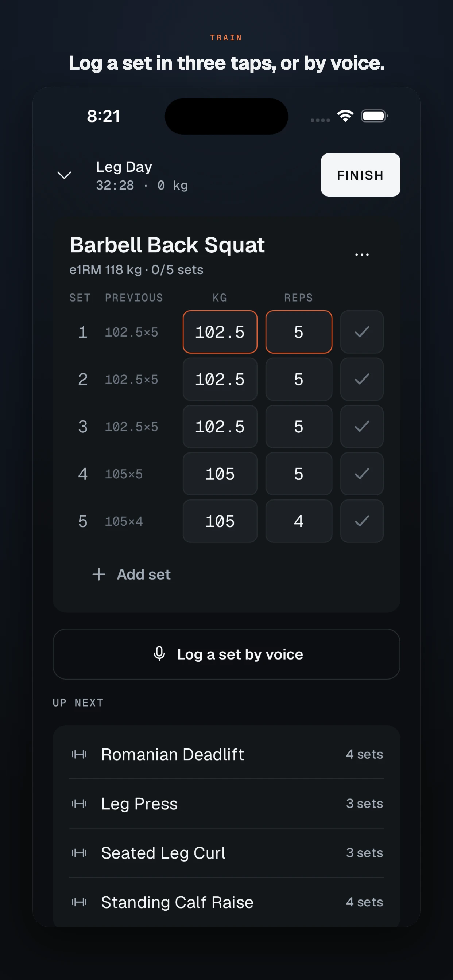Screen dimensions: 453x980
Task: Select Leg Press exercise row
Action: pyautogui.click(x=226, y=804)
